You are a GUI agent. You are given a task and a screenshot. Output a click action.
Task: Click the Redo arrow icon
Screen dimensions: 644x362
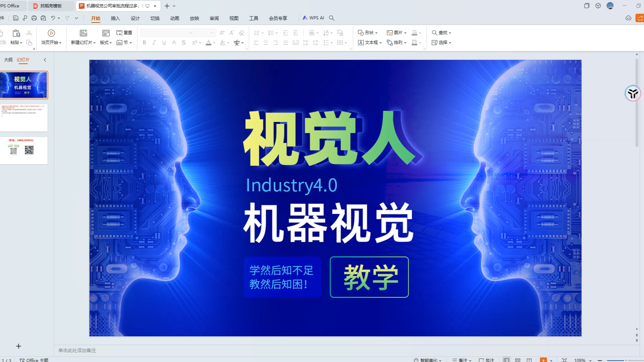click(67, 18)
